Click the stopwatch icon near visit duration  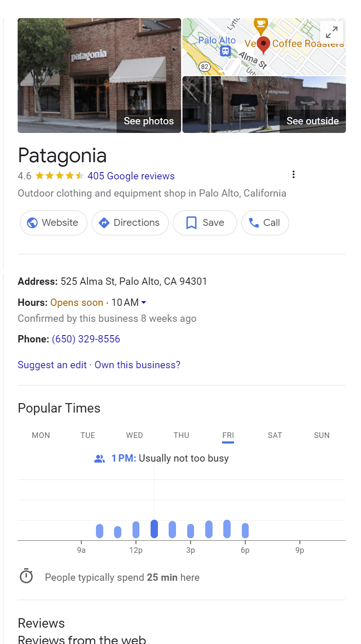[x=26, y=576]
